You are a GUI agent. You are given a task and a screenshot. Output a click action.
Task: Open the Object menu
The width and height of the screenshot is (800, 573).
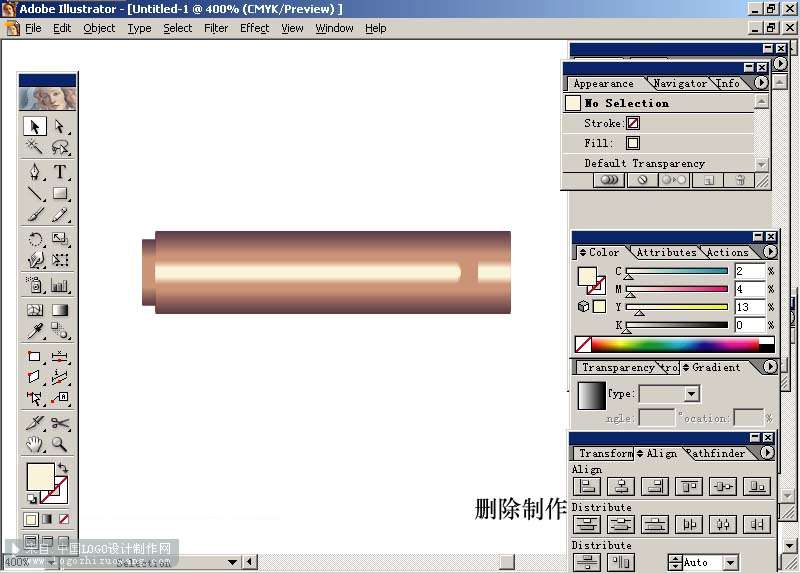(99, 28)
